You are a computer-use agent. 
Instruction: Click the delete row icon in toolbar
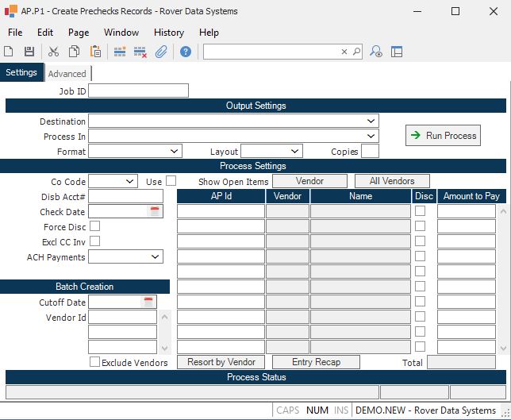140,52
